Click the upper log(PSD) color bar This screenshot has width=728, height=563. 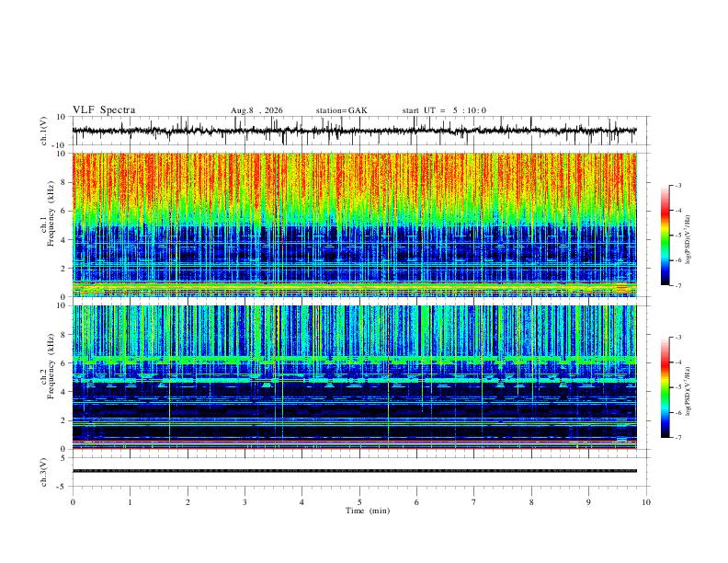(x=665, y=236)
